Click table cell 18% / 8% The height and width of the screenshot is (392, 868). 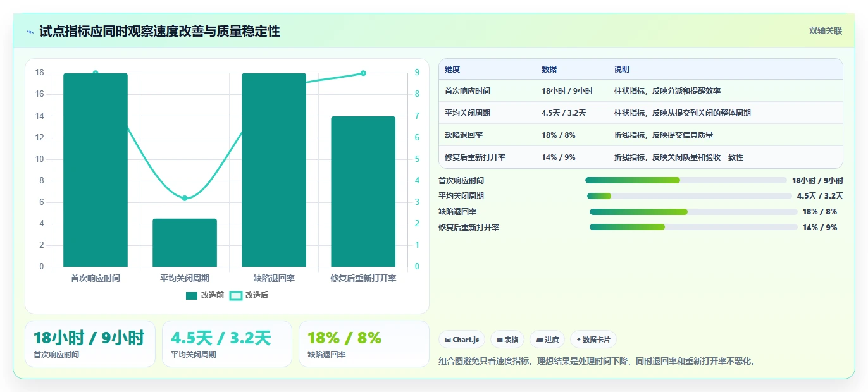558,135
